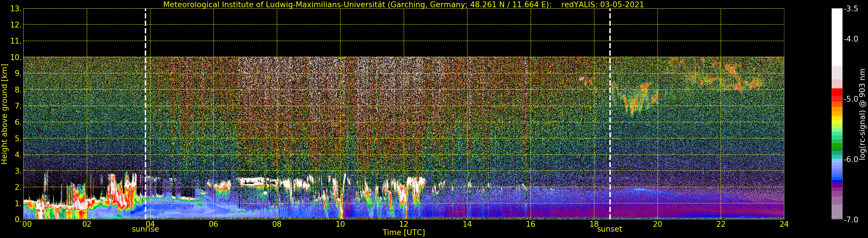The height and width of the screenshot is (238, 868).
Task: Click the white top section of colorbar
Action: coord(837,34)
